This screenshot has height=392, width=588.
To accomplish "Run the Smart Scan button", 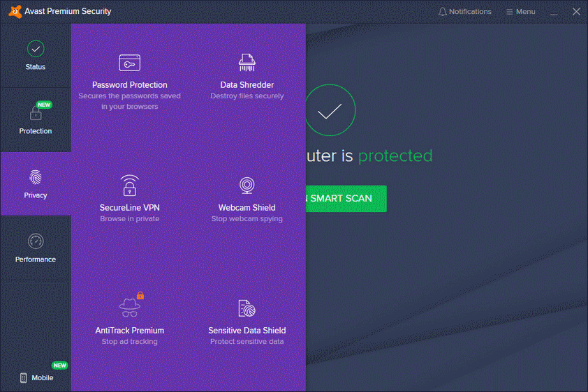I will coord(346,199).
